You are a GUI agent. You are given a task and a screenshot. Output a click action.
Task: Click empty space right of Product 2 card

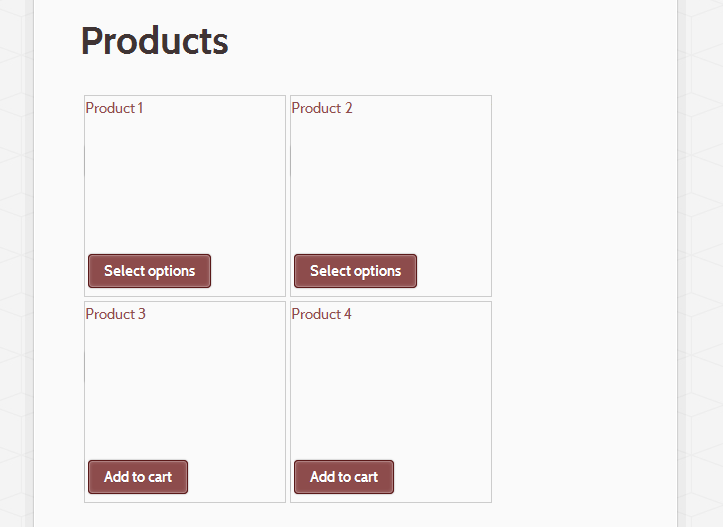tap(580, 195)
